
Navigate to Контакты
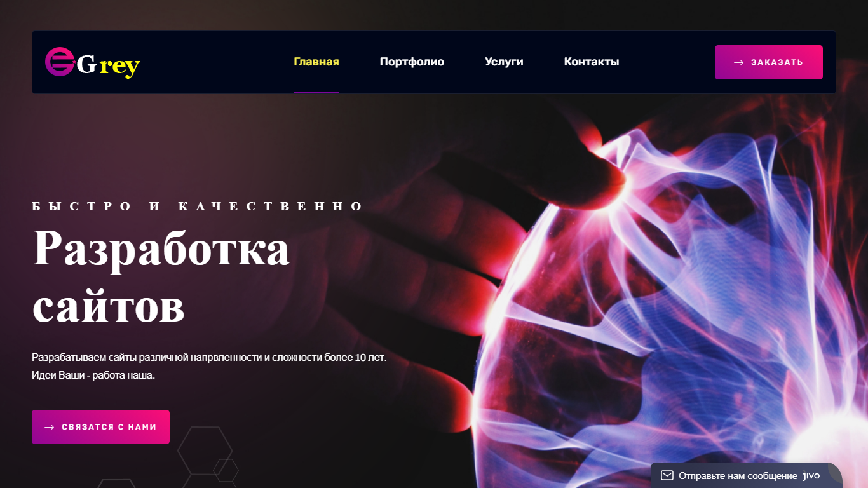coord(592,62)
